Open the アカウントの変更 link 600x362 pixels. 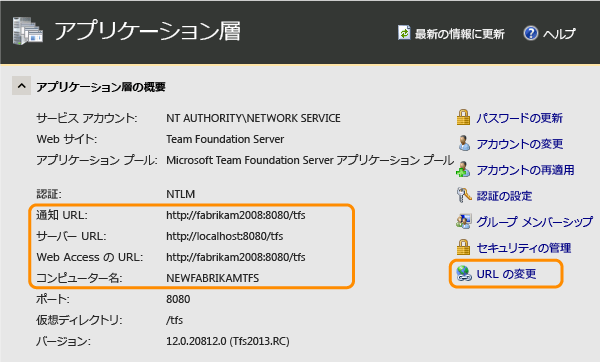pyautogui.click(x=520, y=144)
